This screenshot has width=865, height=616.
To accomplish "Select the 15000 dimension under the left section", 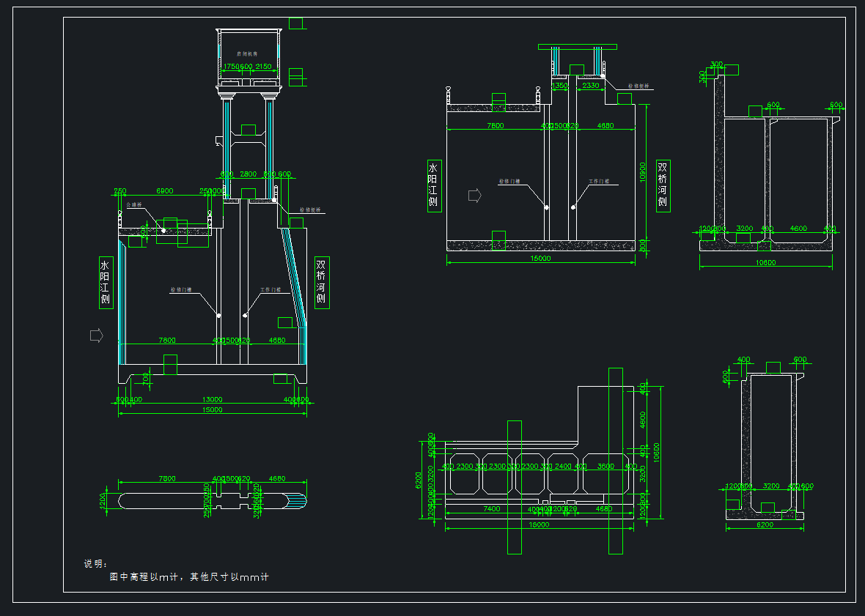I will coord(213,410).
